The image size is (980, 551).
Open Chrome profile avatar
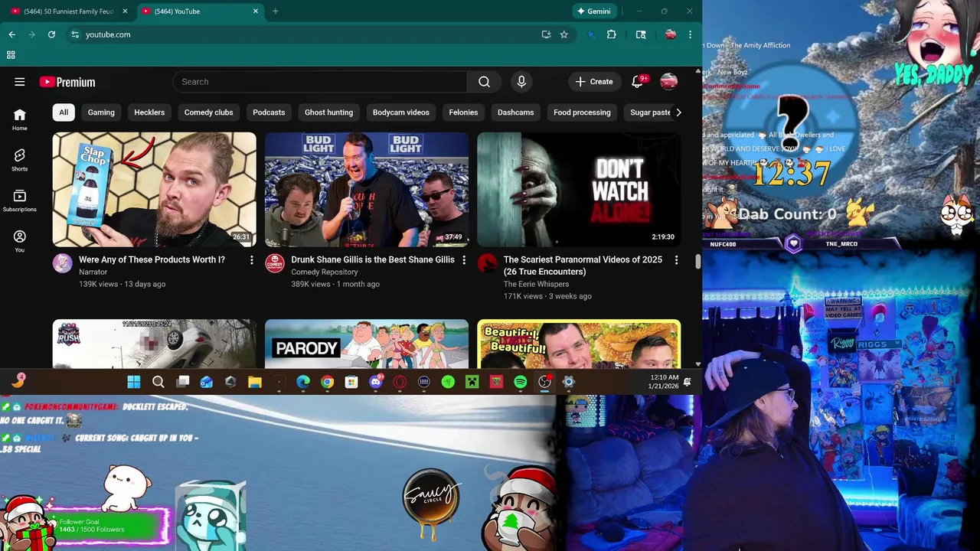pyautogui.click(x=671, y=34)
